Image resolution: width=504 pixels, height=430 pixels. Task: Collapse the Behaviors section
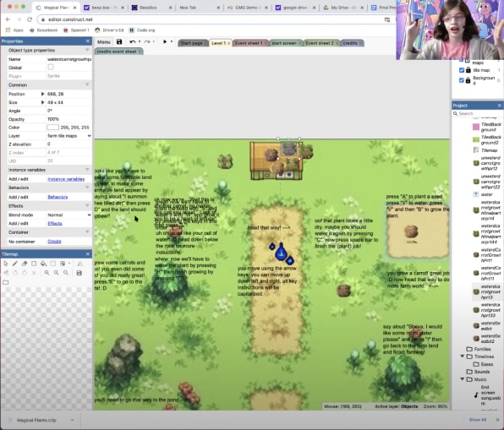[87, 188]
